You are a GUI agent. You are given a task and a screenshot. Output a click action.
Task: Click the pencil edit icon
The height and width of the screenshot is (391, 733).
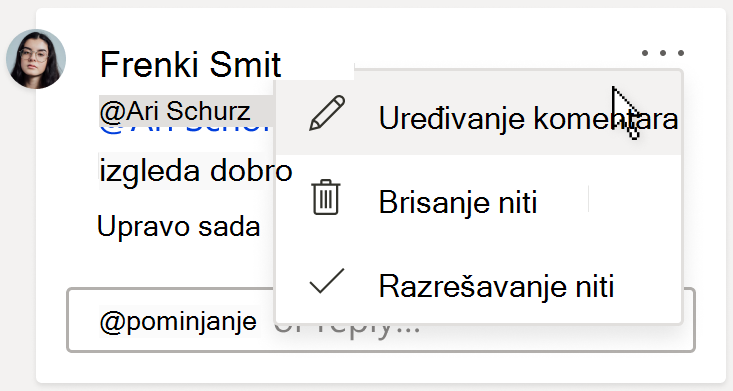pyautogui.click(x=327, y=113)
